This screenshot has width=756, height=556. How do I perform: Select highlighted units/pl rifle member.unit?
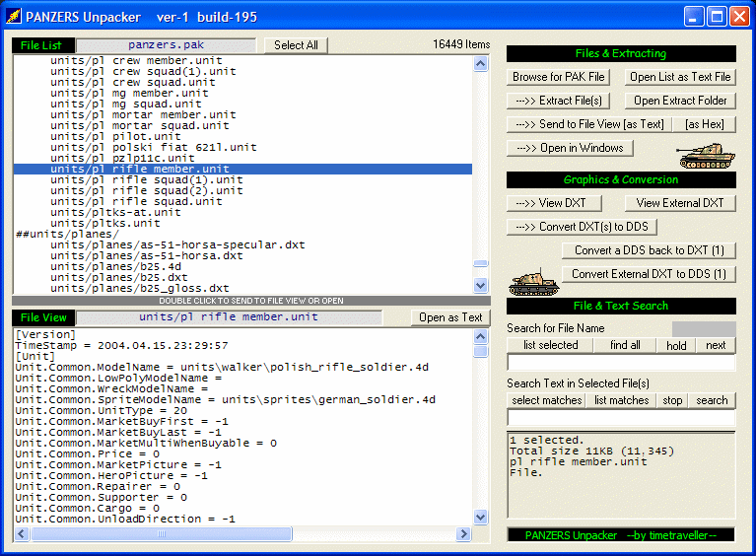(242, 169)
